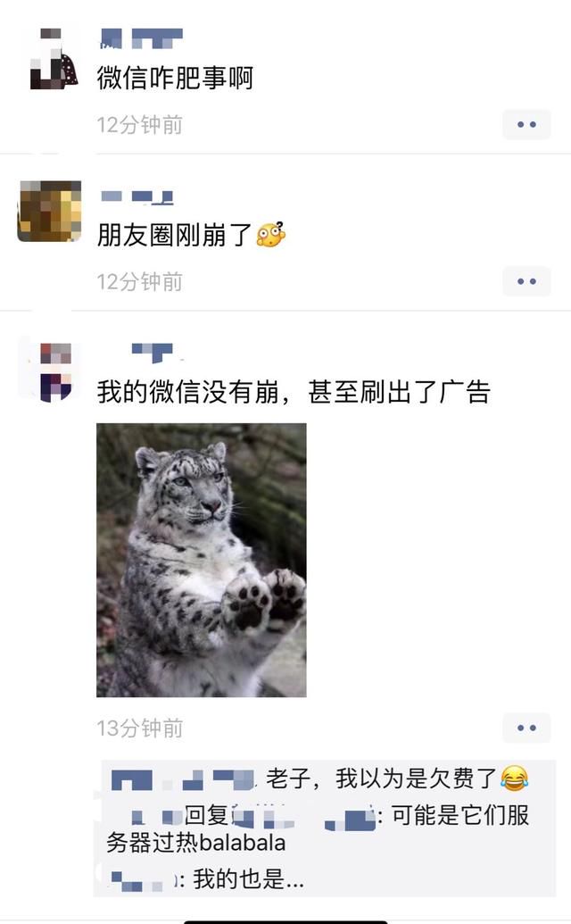Select post text 我的微信没有崩，甚至刷出了广告
The height and width of the screenshot is (924, 571).
294,392
